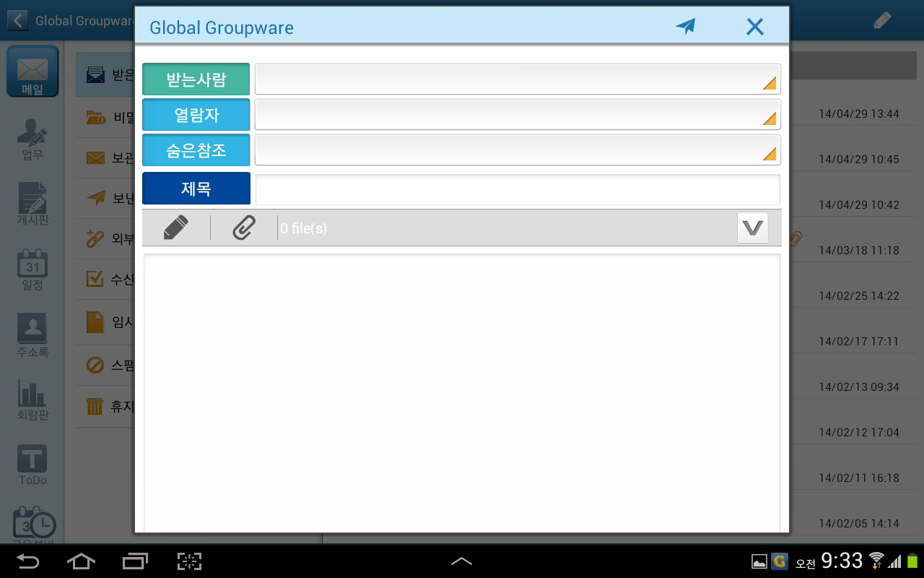Viewport: 924px width, 578px height.
Task: Open the G app notification icon
Action: 779,561
